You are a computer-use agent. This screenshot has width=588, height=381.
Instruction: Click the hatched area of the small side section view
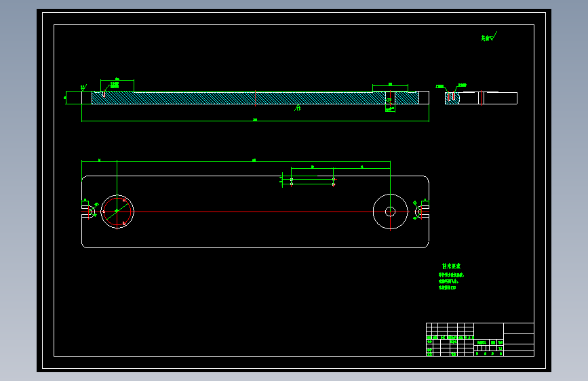tap(452, 98)
